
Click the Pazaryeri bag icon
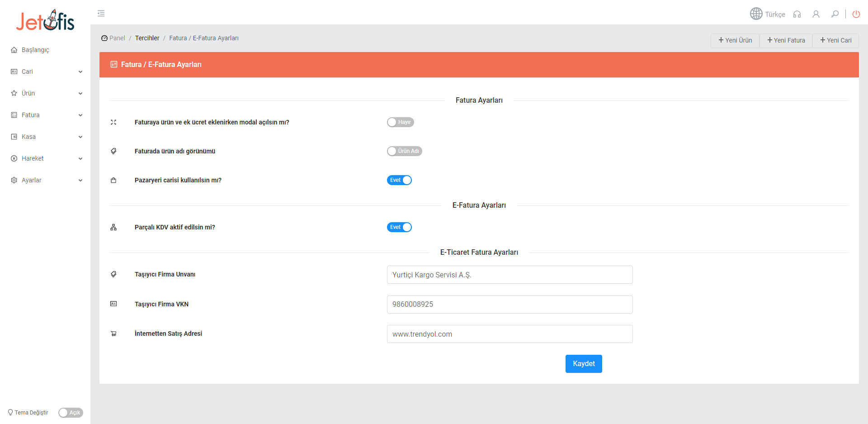(x=113, y=180)
